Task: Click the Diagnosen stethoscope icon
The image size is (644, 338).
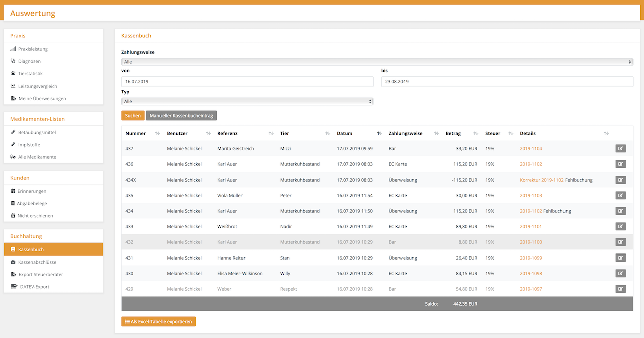Action: [x=13, y=61]
